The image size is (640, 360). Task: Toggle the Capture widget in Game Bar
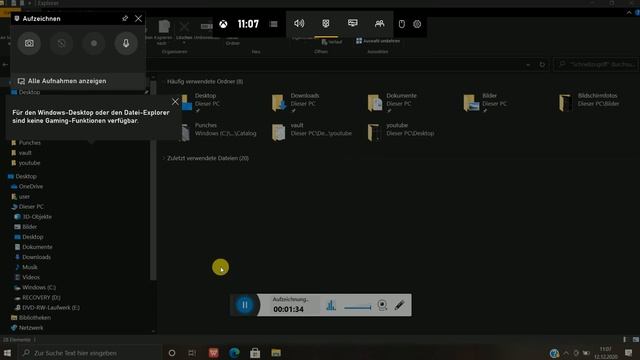click(326, 23)
